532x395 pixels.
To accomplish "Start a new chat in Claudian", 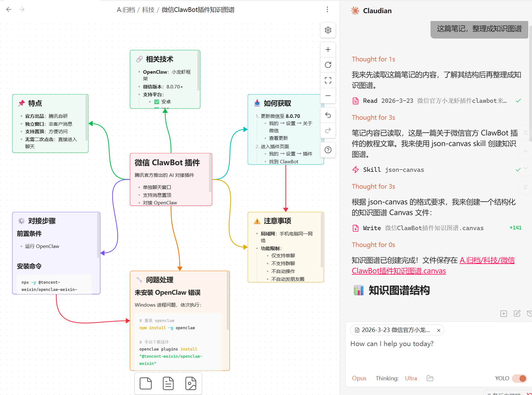I will [503, 313].
